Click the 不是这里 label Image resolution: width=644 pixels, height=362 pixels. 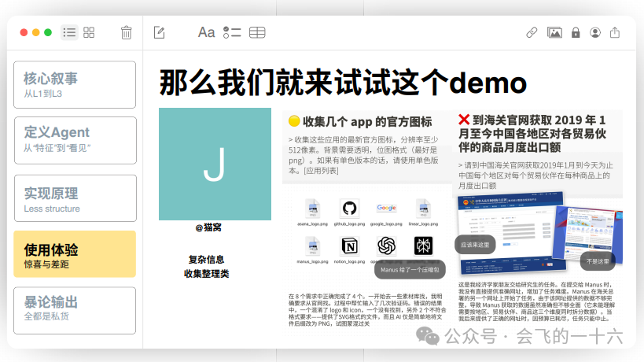tap(598, 261)
